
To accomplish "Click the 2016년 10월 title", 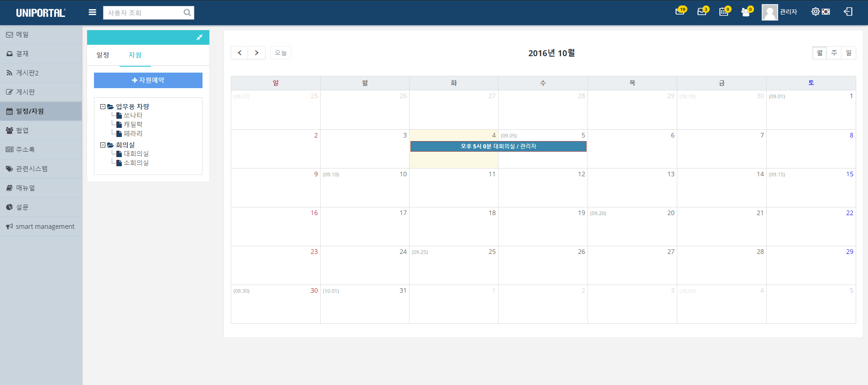I will click(551, 53).
